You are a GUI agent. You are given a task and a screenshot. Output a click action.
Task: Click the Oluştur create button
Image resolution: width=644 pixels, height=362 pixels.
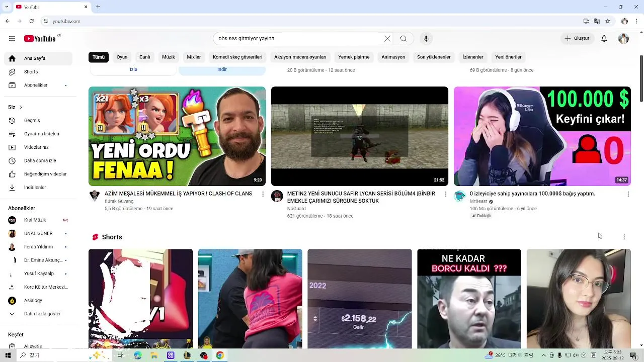577,39
